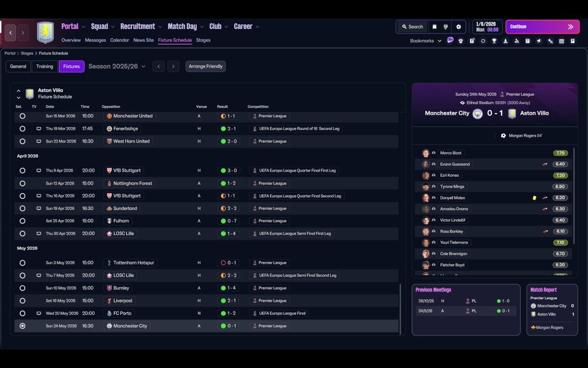Go forward with the right navigation arrow
Image resolution: width=588 pixels, height=368 pixels.
click(23, 33)
